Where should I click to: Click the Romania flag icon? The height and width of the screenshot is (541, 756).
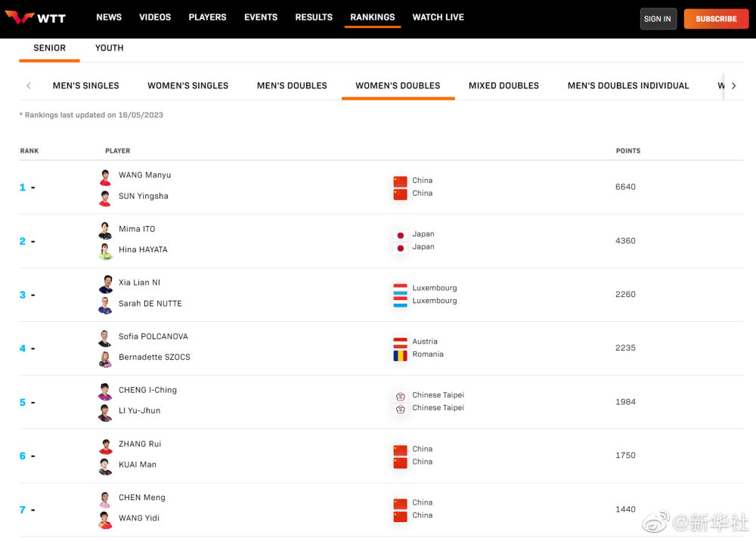[400, 356]
